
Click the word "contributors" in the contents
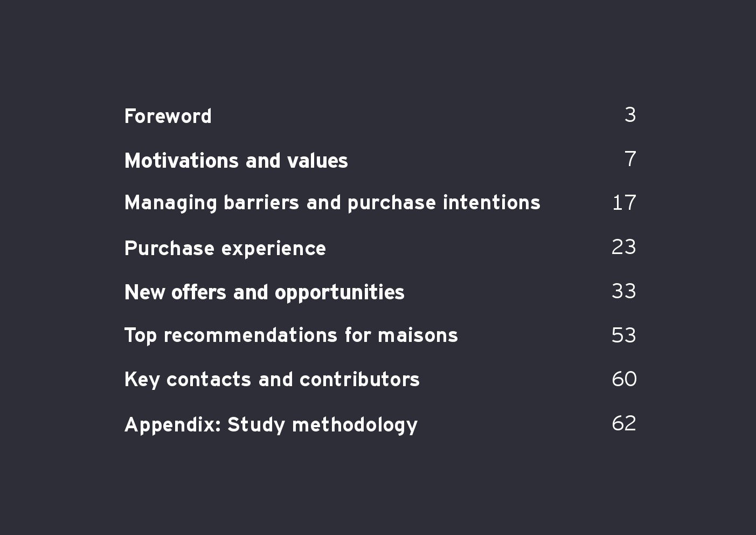click(x=359, y=380)
